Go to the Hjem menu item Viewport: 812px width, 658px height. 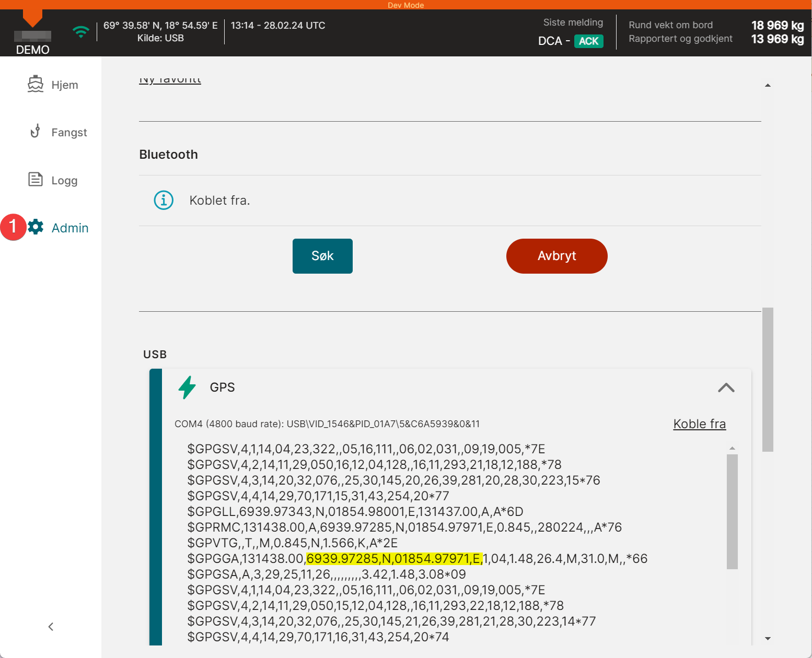[65, 85]
